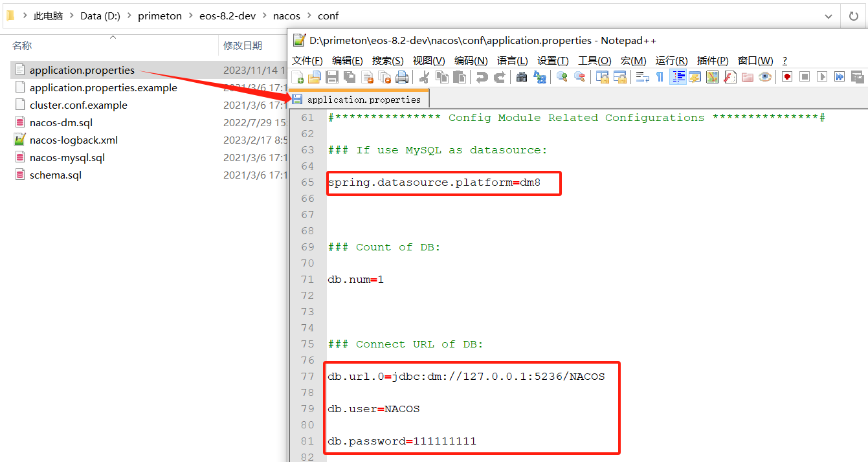Image resolution: width=868 pixels, height=462 pixels.
Task: Click the Undo arrow icon
Action: click(x=482, y=78)
